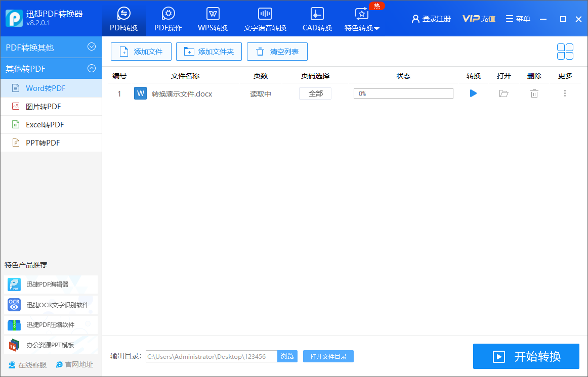The image size is (588, 377).
Task: Click the 打开文件目录 button
Action: [x=328, y=356]
